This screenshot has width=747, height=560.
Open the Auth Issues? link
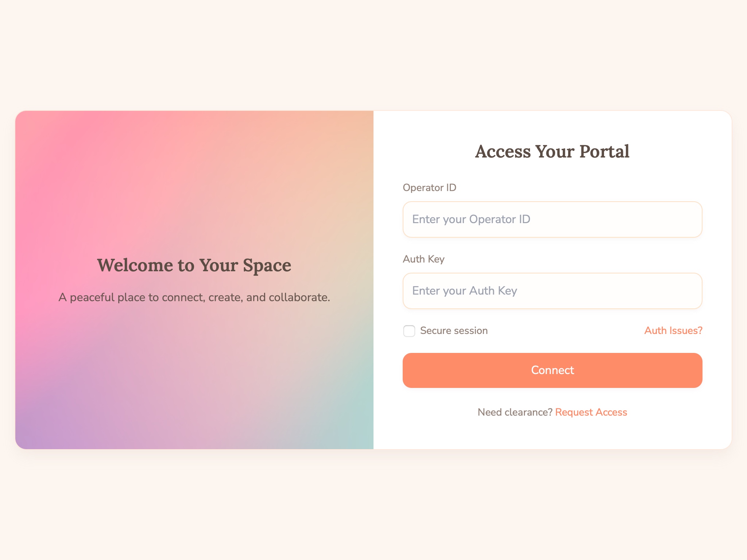[x=672, y=330]
